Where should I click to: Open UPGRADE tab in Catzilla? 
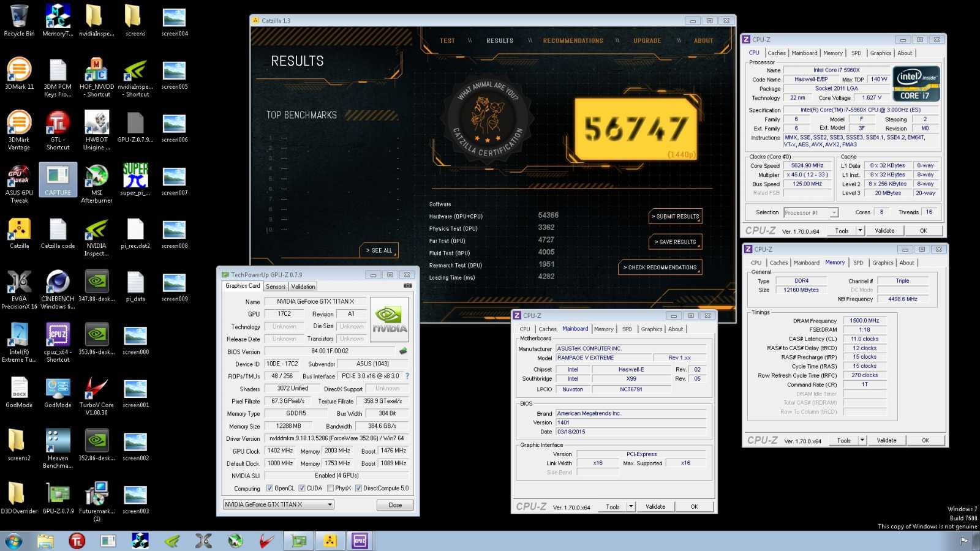tap(647, 41)
